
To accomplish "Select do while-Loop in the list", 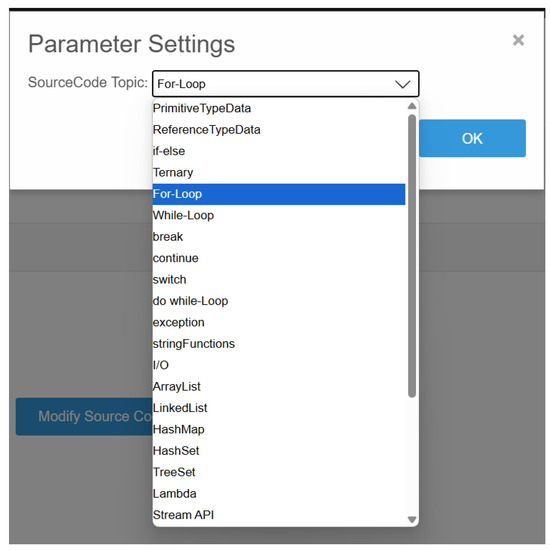I will click(279, 301).
